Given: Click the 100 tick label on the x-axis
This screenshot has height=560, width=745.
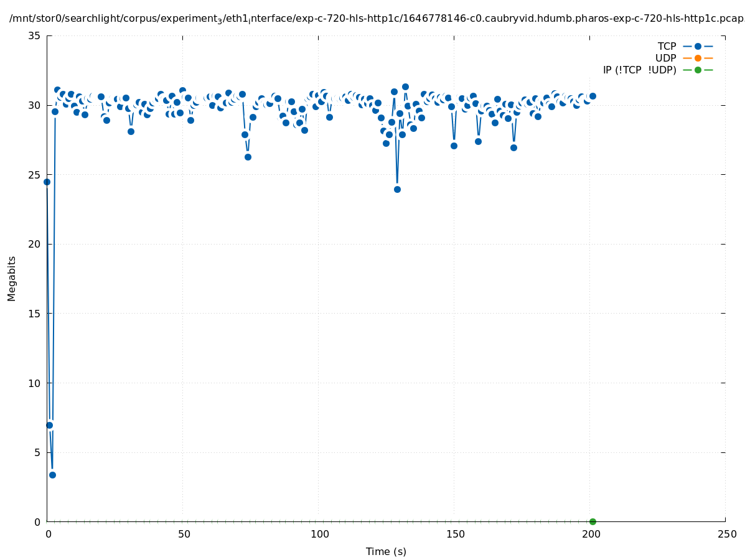Looking at the screenshot, I should [319, 534].
